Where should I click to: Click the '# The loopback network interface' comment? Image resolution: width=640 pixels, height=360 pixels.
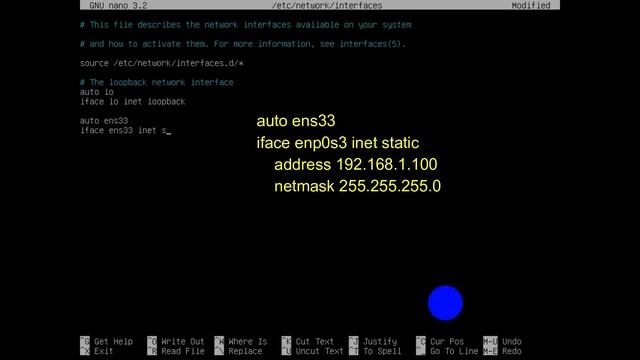click(x=157, y=82)
